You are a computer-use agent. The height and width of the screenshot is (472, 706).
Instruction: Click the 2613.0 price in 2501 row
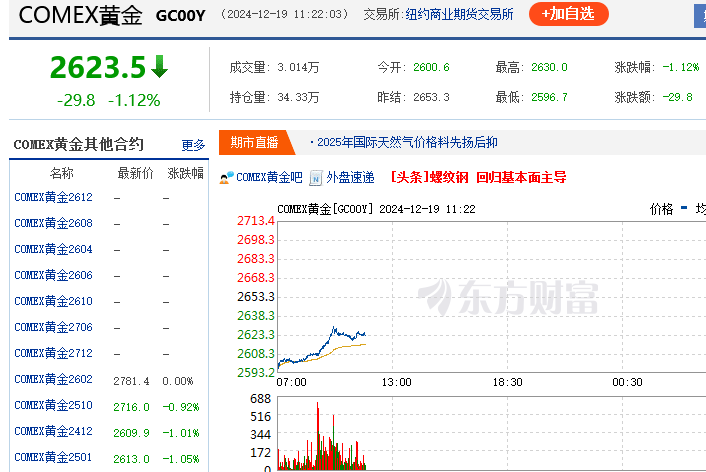[x=131, y=459]
